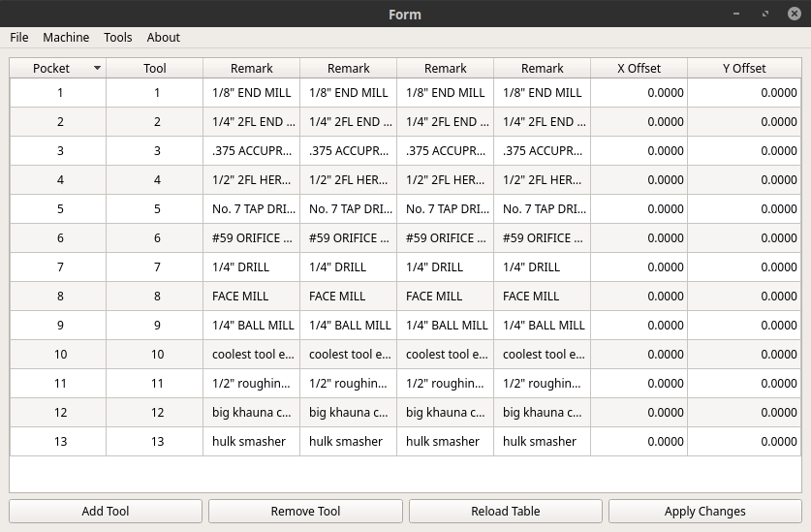Select fourth Remark cell 'hulk smasher'
This screenshot has width=811, height=532.
(542, 442)
